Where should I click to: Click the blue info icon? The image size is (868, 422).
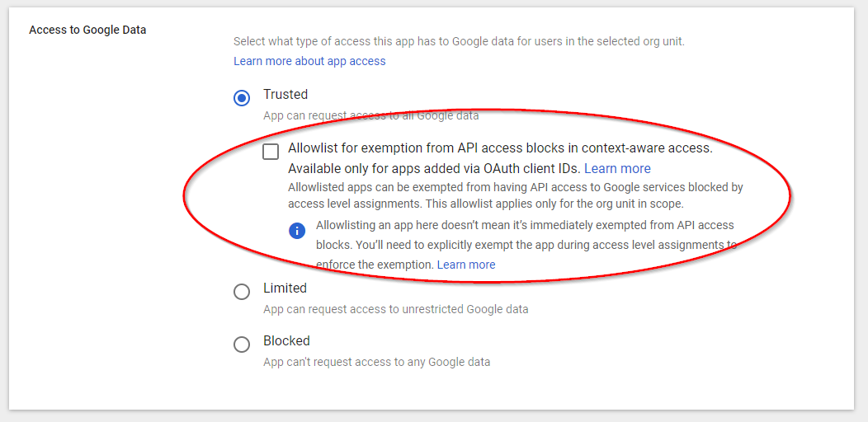point(297,231)
